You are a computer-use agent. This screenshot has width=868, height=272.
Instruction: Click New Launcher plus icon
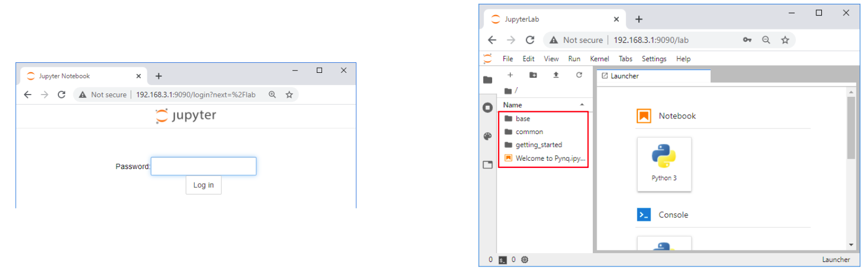[510, 75]
